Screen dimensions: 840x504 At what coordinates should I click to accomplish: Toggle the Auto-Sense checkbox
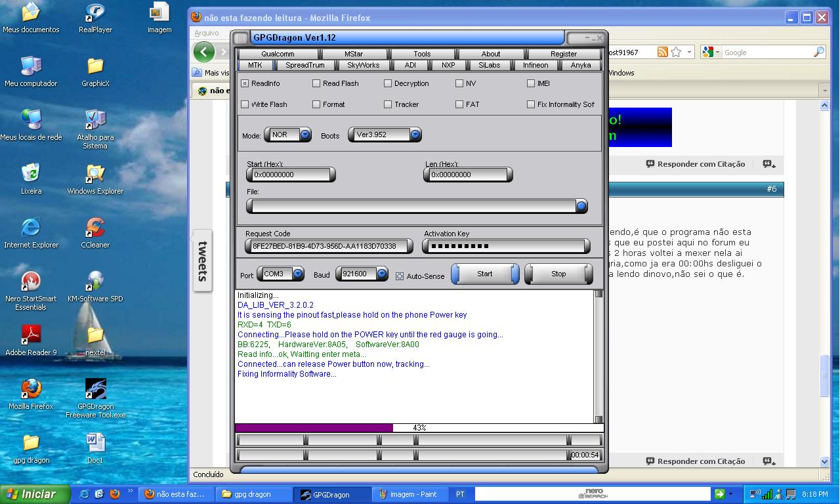tap(400, 276)
